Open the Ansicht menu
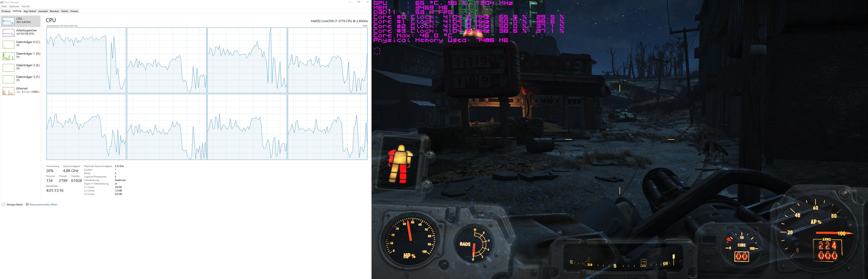This screenshot has width=868, height=279. [25, 6]
